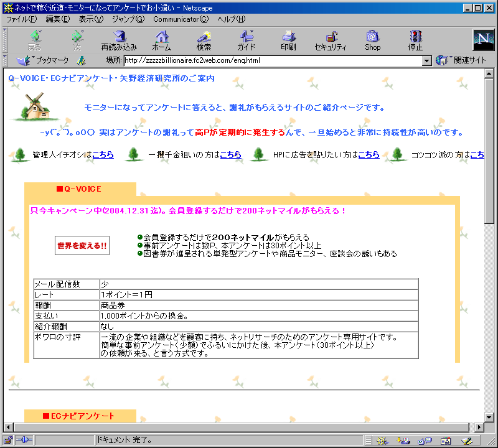Image resolution: width=498 pixels, height=448 pixels.
Task: Click the 1,000ポイントからの換金。 cell
Action: (259, 315)
